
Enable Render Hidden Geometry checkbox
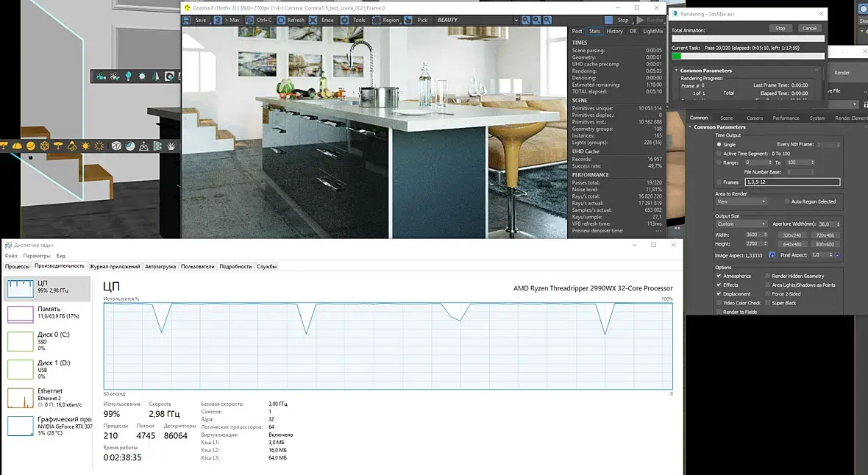click(x=768, y=276)
